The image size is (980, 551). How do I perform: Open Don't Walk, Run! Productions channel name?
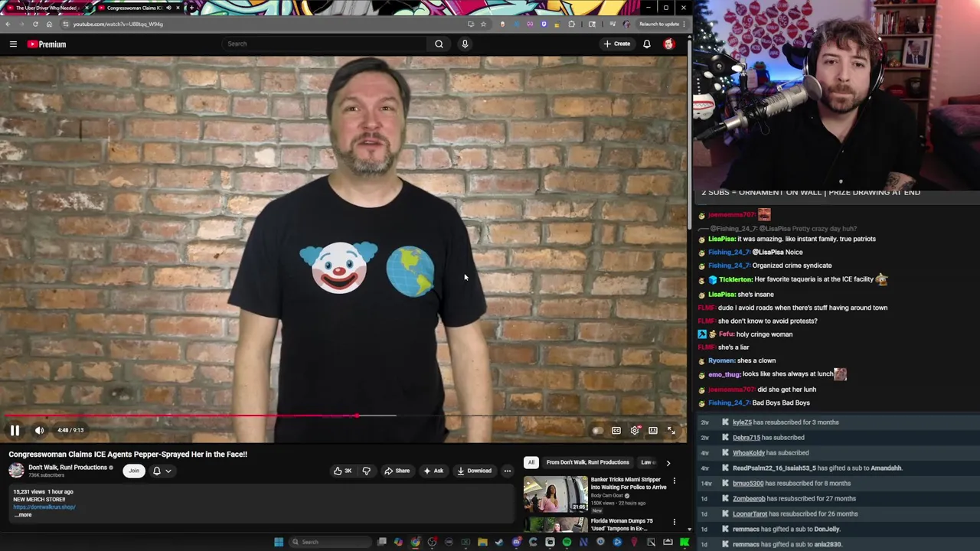tap(68, 468)
